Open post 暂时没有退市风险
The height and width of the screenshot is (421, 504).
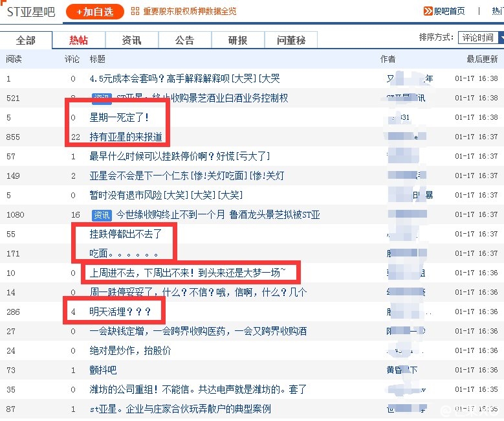166,195
